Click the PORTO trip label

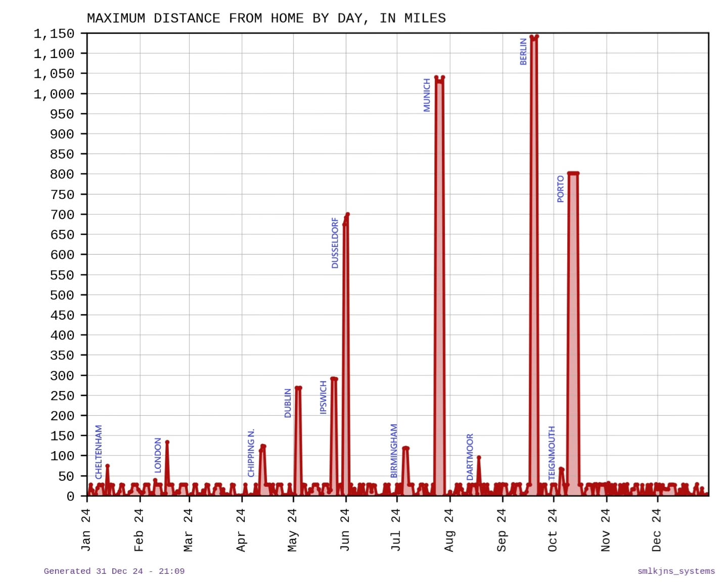coord(560,189)
